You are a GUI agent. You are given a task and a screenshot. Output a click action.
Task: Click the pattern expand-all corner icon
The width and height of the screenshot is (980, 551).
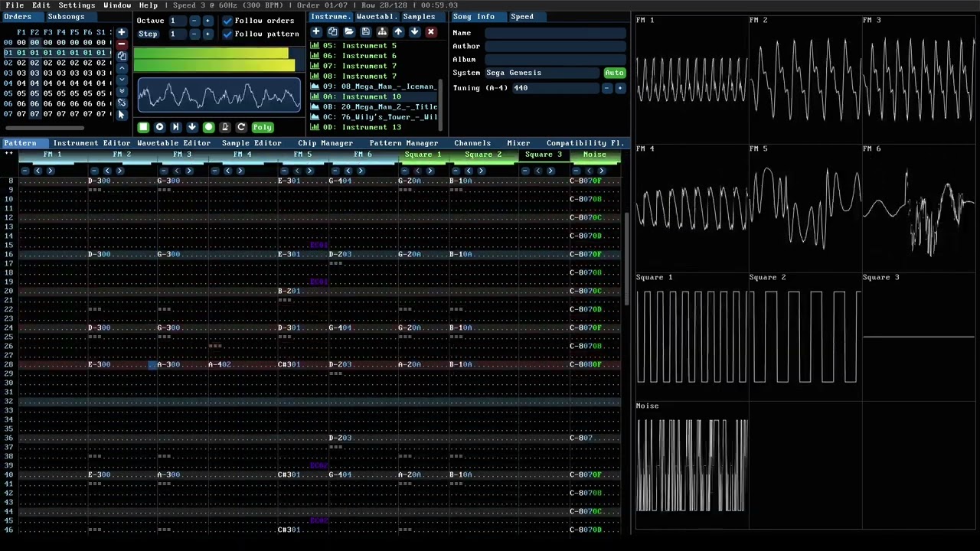(x=9, y=155)
